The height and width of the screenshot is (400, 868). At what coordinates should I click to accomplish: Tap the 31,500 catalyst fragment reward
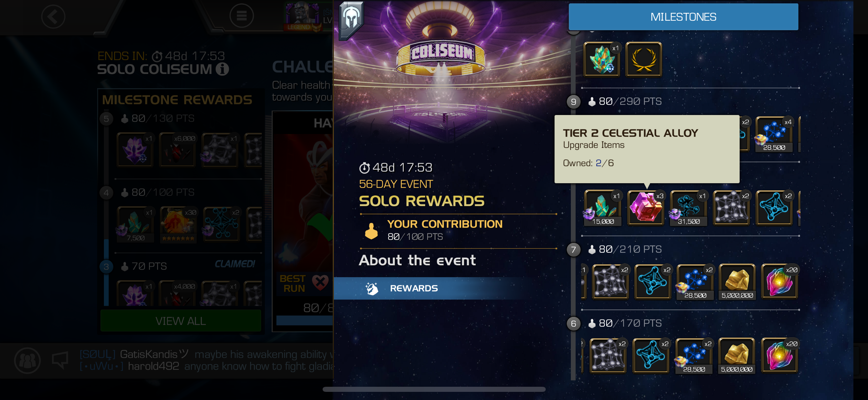(688, 208)
